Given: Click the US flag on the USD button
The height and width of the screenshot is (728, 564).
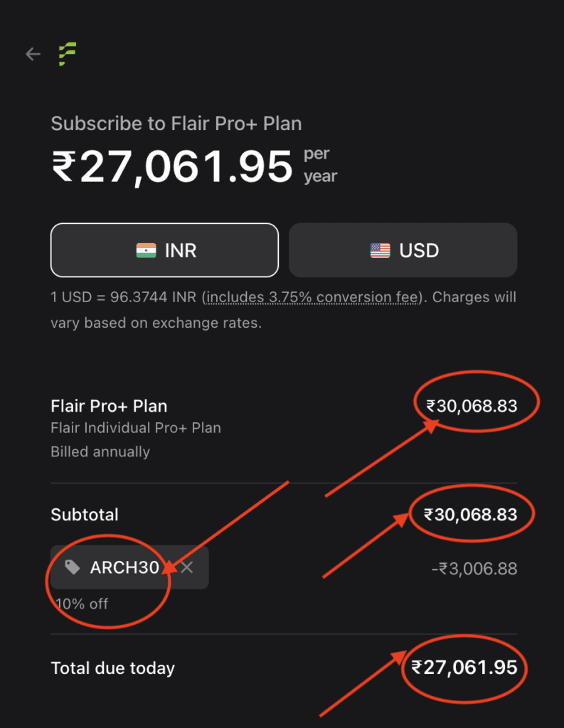Looking at the screenshot, I should pos(379,250).
